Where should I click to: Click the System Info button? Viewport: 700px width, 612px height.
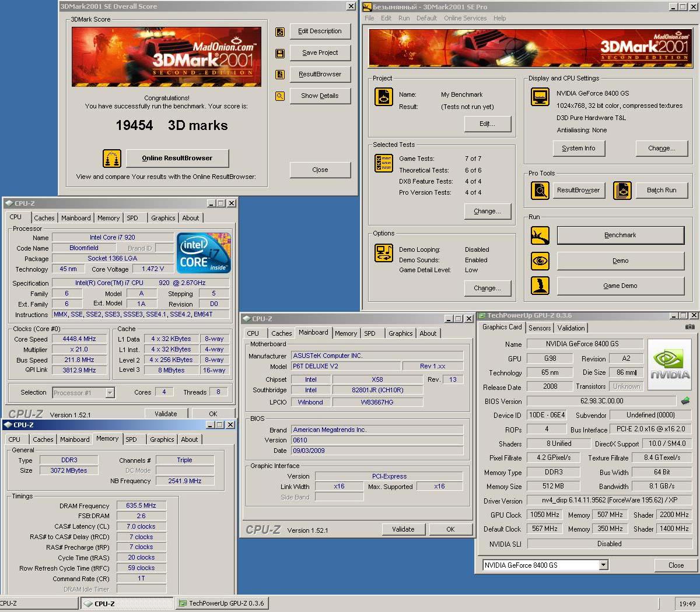pyautogui.click(x=579, y=149)
